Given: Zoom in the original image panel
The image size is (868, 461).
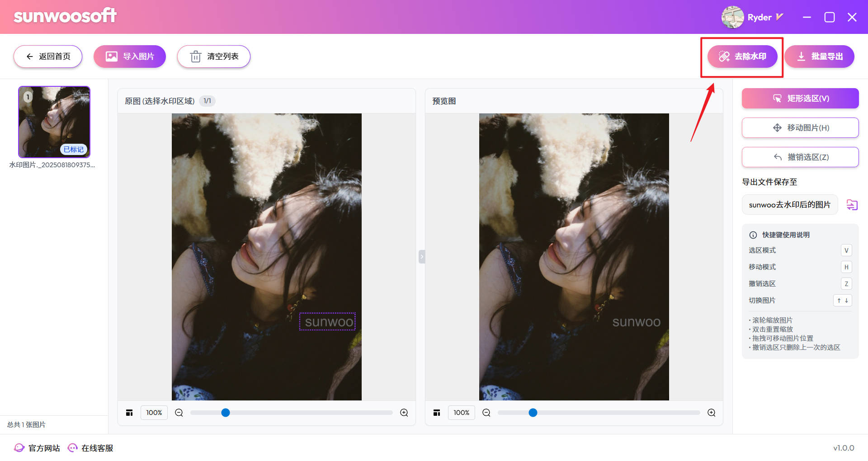Looking at the screenshot, I should [404, 413].
